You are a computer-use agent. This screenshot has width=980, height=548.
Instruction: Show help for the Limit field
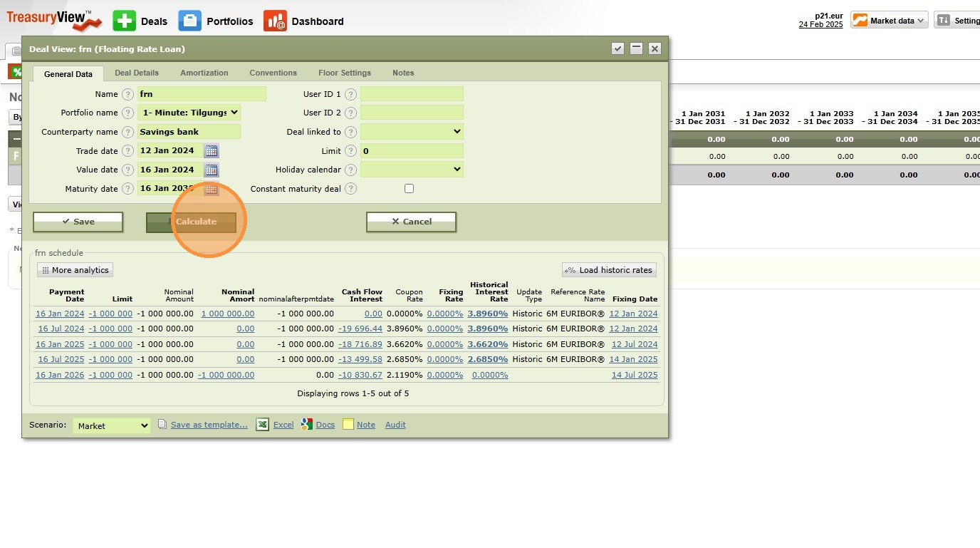pos(350,151)
